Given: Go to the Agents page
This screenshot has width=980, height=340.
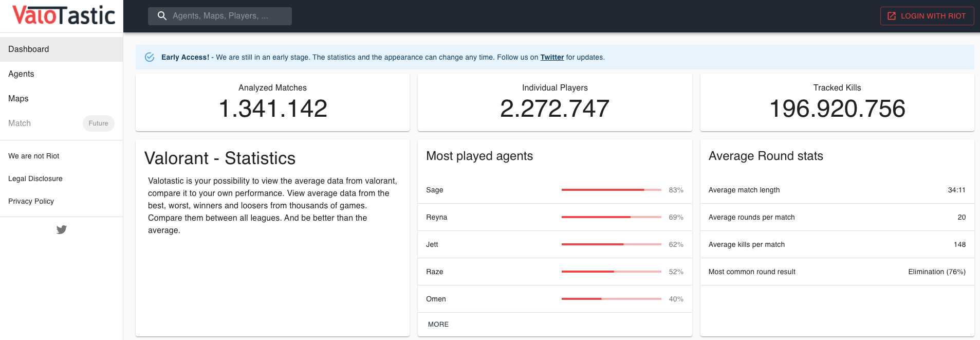Looking at the screenshot, I should pyautogui.click(x=62, y=74).
